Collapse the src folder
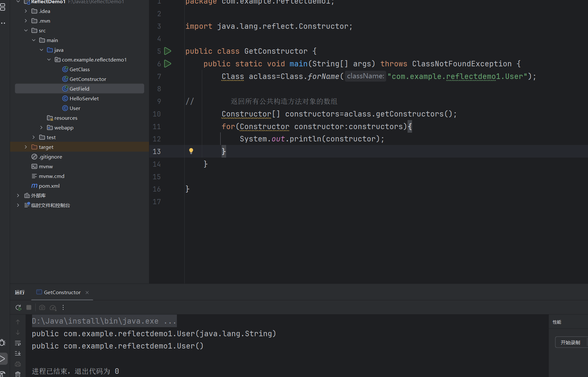Image resolution: width=588 pixels, height=377 pixels. click(26, 30)
